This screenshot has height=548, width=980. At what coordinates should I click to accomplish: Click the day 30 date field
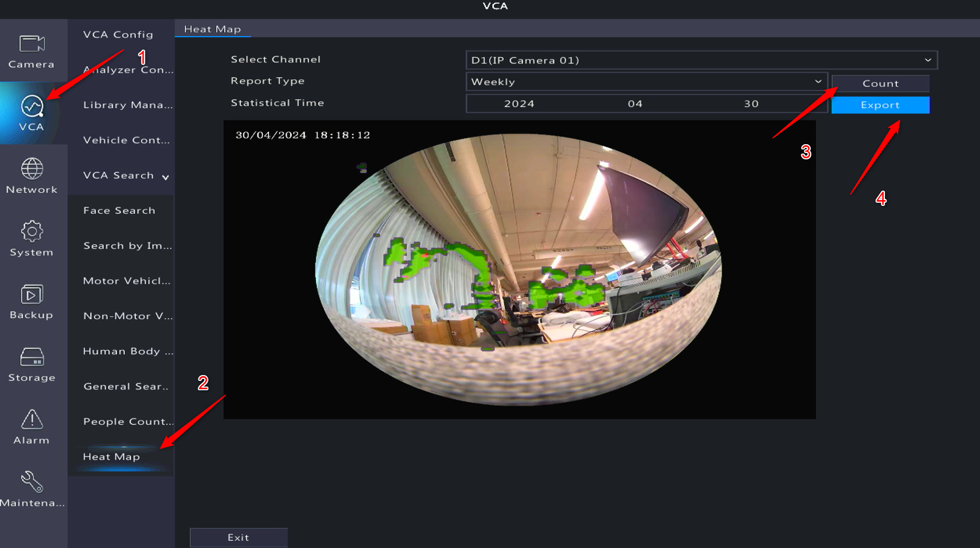[x=751, y=103]
